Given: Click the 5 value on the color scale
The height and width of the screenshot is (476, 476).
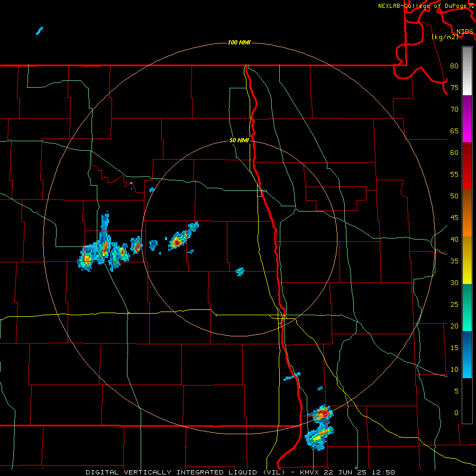Looking at the screenshot, I should [x=456, y=391].
